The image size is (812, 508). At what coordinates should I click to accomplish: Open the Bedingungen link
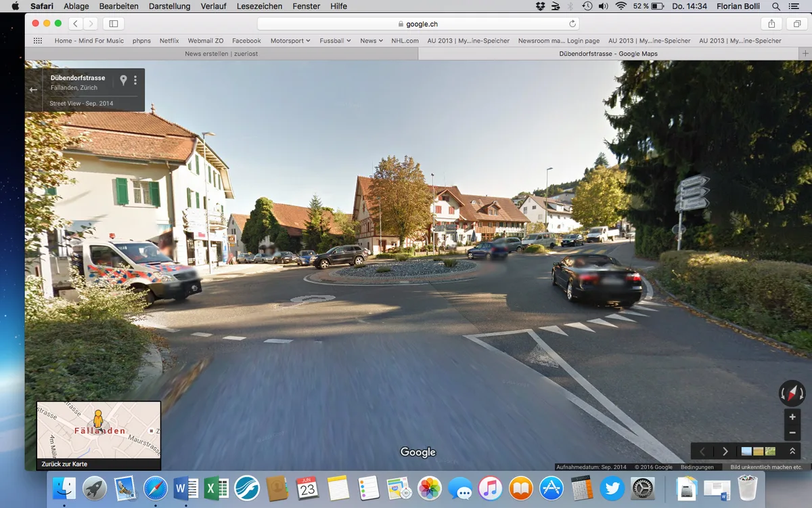click(697, 467)
